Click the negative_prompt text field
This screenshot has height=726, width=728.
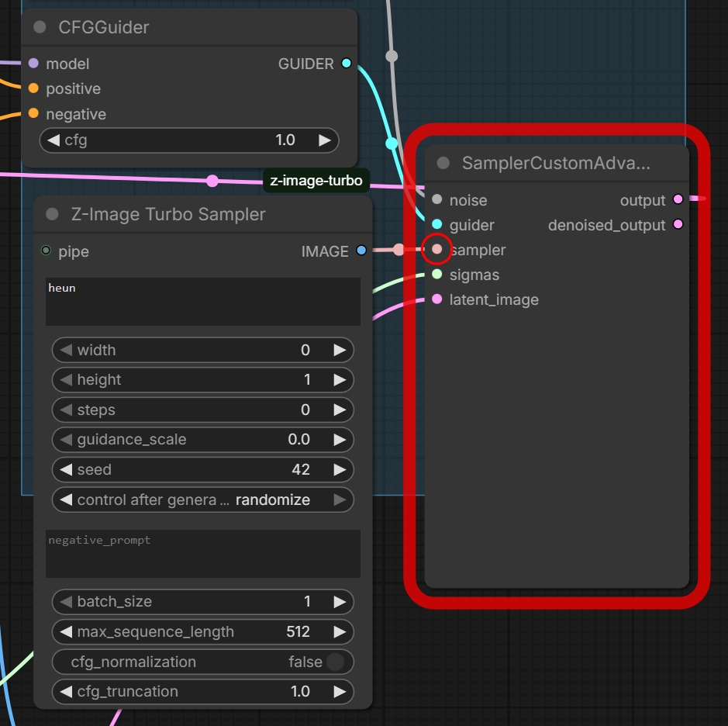click(203, 554)
